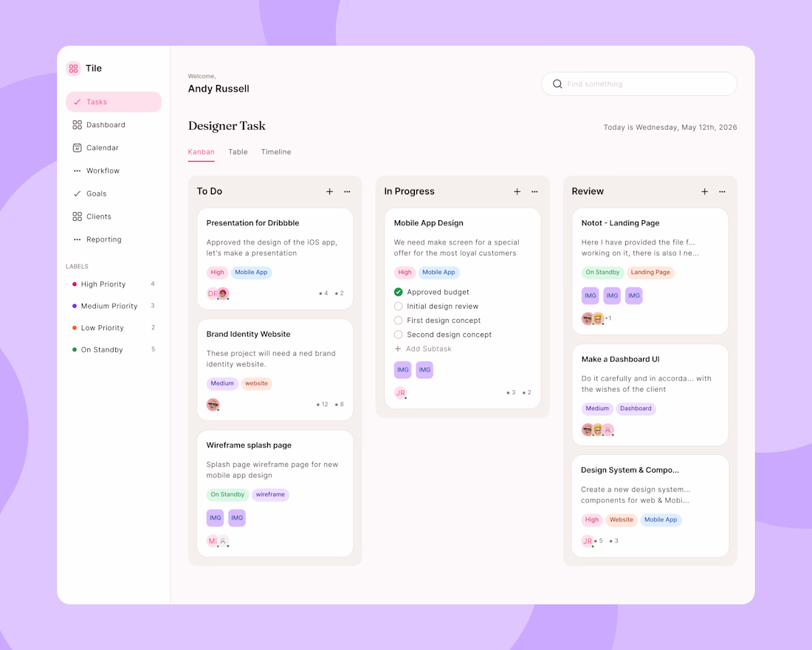This screenshot has height=650, width=812.
Task: Open In Progress column more options
Action: (534, 192)
